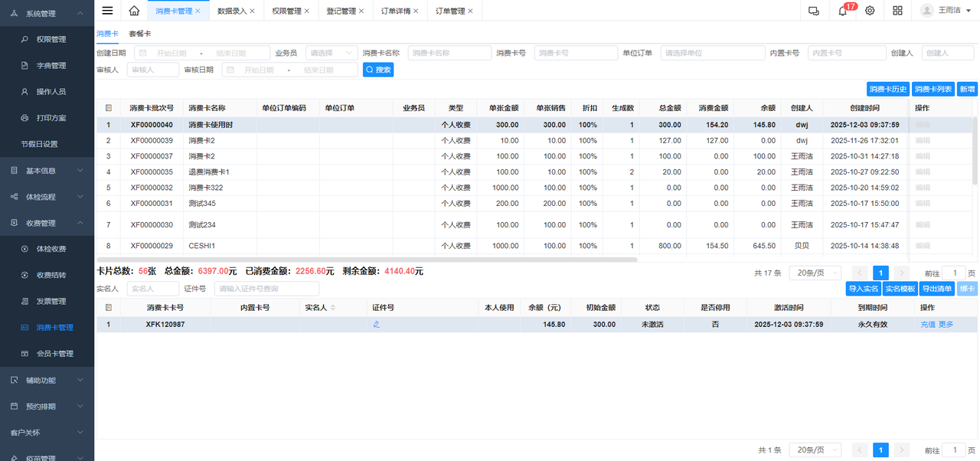
Task: Click the 搜索 search button
Action: click(378, 70)
